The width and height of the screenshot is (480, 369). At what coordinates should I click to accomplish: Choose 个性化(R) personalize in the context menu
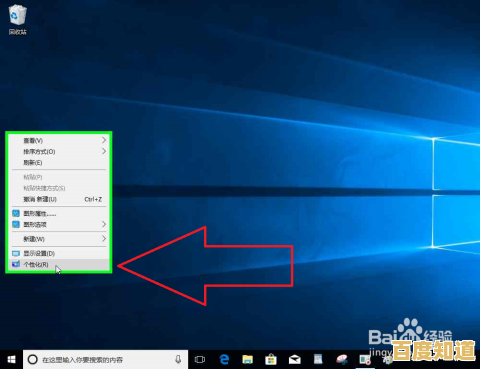pos(59,265)
